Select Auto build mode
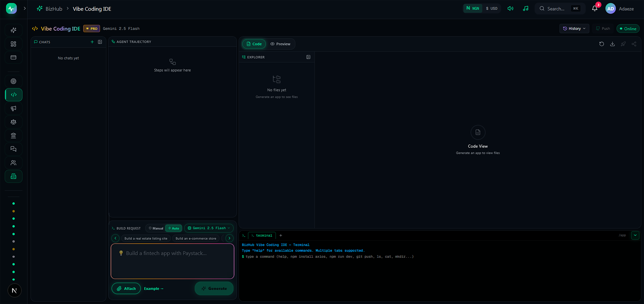Image resolution: width=644 pixels, height=304 pixels. 173,228
